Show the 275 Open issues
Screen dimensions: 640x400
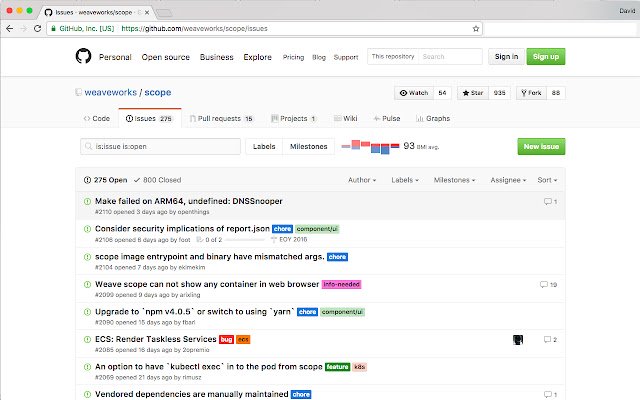106,180
